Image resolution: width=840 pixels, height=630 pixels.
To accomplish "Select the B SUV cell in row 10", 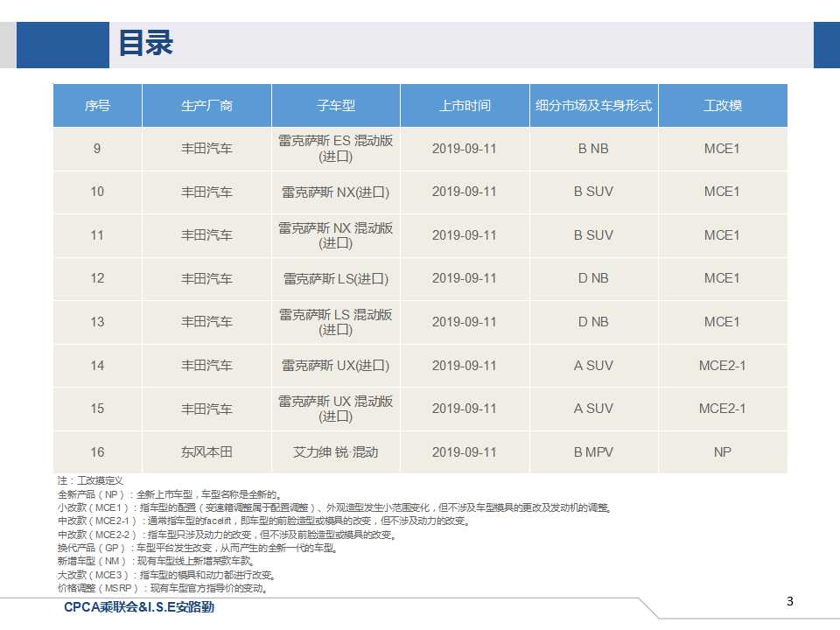I will point(593,192).
